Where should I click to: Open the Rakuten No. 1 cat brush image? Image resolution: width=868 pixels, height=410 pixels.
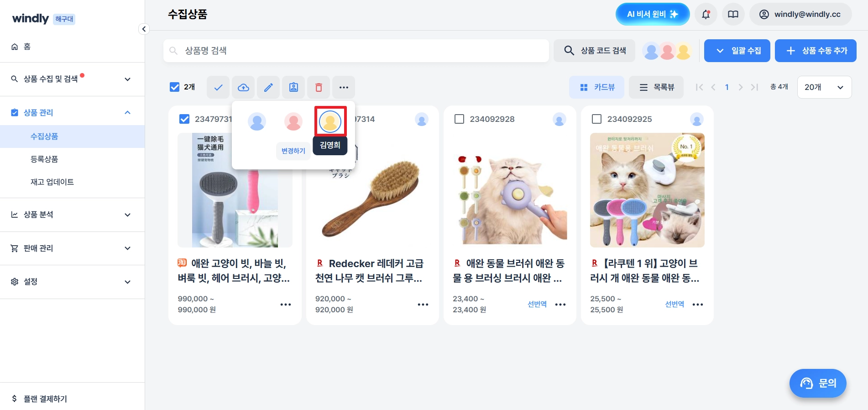[647, 190]
